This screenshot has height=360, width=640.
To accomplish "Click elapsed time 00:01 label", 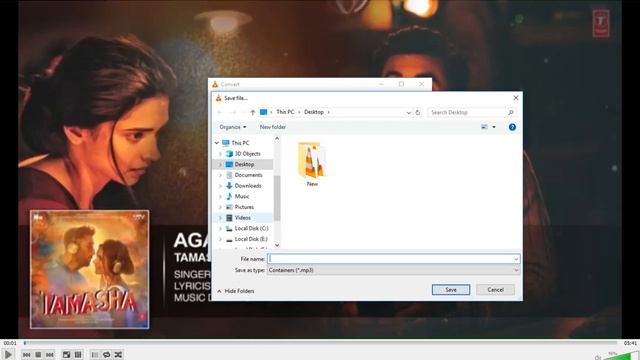I will [10, 343].
